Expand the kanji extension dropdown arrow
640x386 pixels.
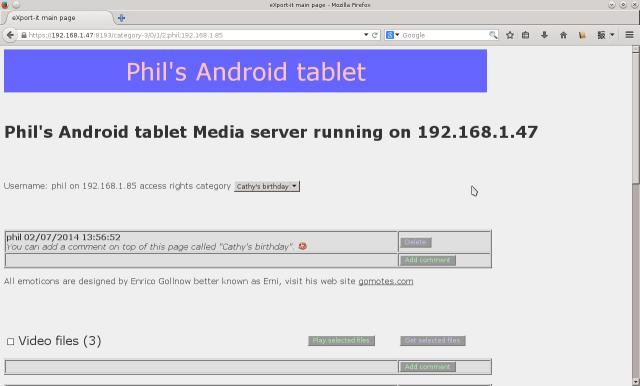click(x=612, y=35)
